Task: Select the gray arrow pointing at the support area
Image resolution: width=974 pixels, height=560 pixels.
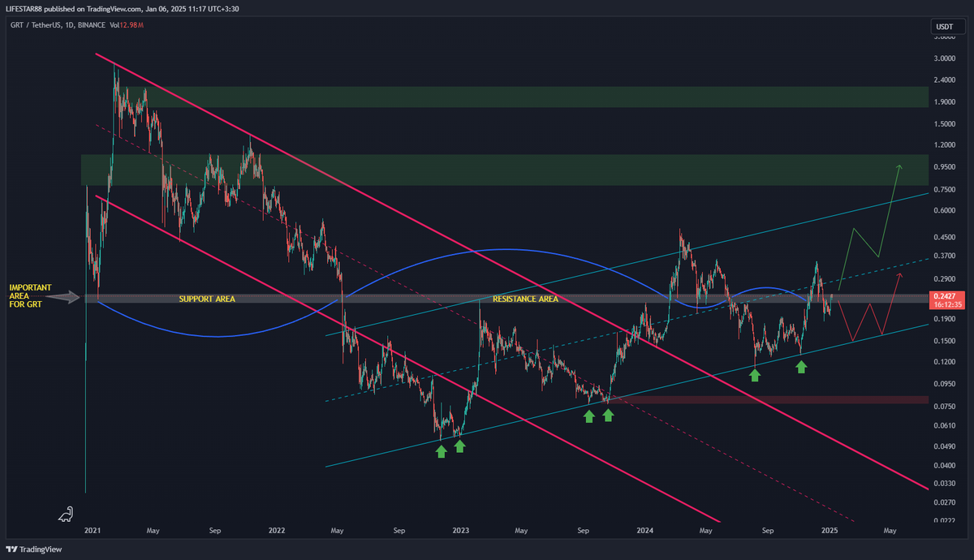Action: click(68, 298)
